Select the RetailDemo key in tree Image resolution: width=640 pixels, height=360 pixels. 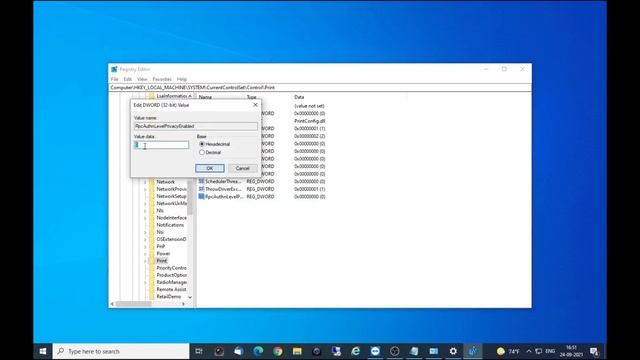pyautogui.click(x=169, y=296)
